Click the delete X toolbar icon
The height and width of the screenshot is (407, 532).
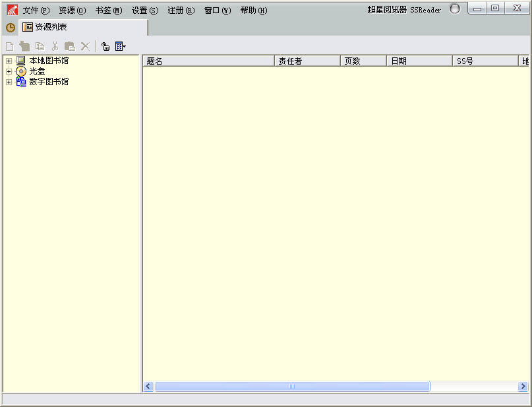pyautogui.click(x=85, y=46)
